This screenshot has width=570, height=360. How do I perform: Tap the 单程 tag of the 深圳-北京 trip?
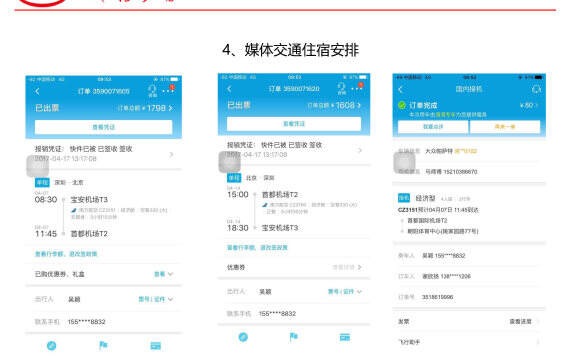pos(42,182)
